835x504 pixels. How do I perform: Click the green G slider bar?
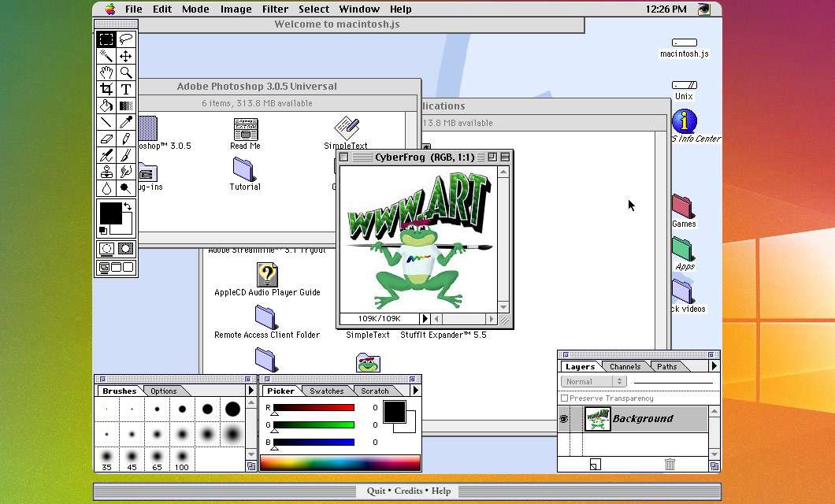click(x=314, y=424)
